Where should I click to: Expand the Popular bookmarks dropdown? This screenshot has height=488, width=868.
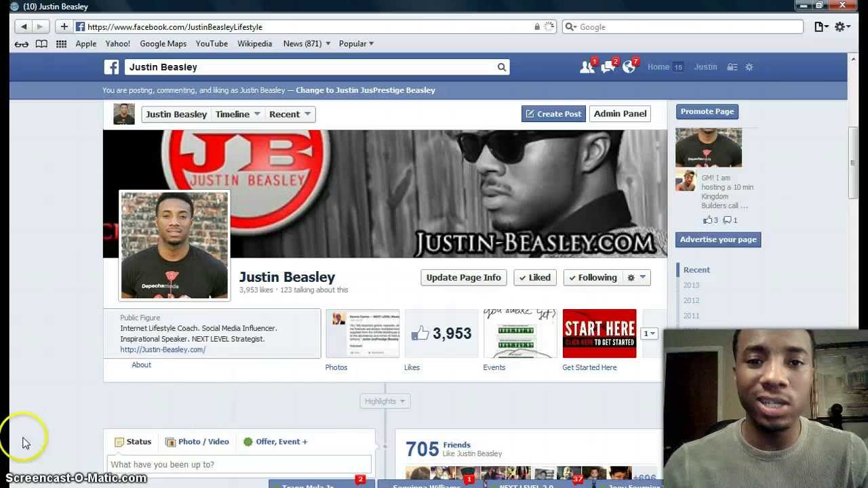356,43
